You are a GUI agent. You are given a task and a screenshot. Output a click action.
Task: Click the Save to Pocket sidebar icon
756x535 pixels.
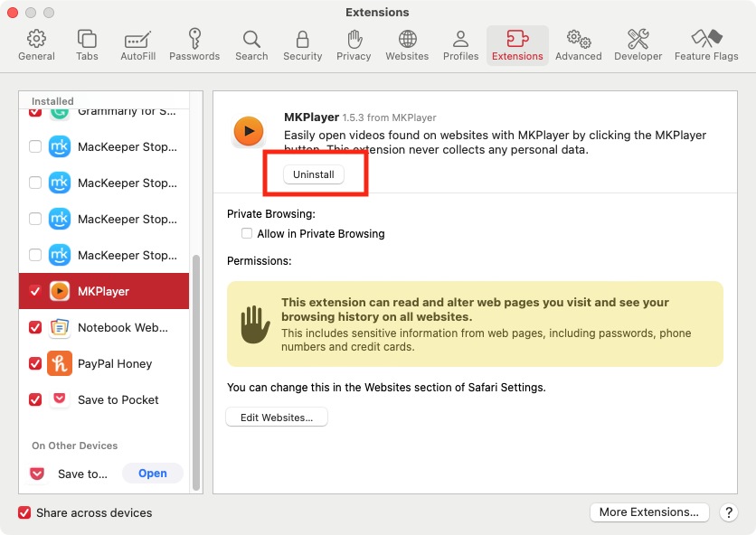[x=60, y=399]
